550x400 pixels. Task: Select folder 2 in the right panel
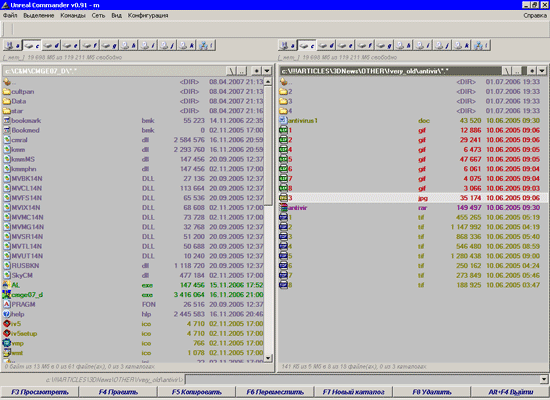pyautogui.click(x=413, y=92)
